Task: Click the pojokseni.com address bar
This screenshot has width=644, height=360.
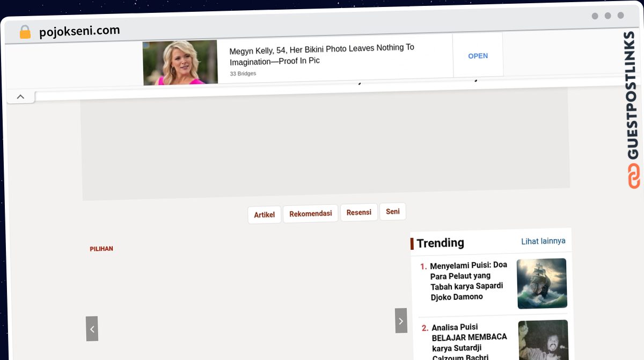Action: (79, 30)
